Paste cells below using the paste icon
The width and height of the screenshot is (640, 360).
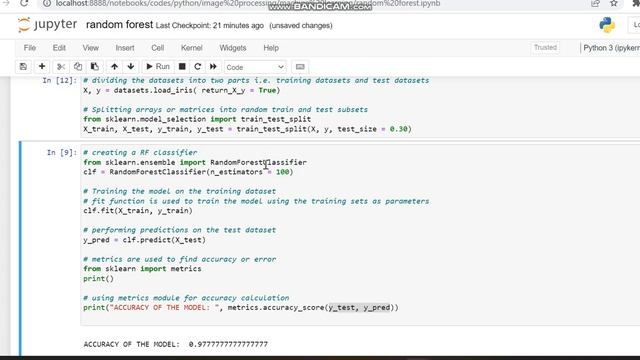tap(94, 67)
